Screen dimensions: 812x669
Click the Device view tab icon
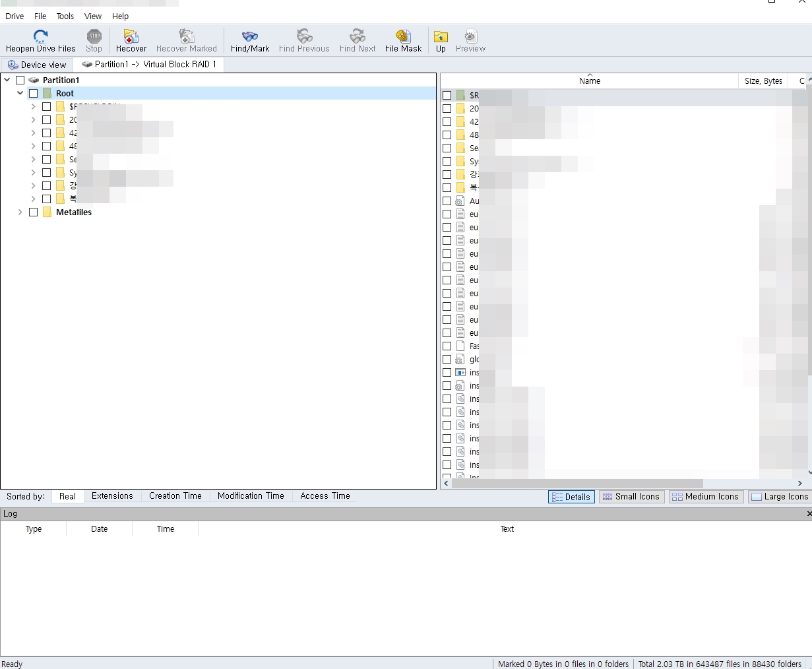[x=13, y=65]
